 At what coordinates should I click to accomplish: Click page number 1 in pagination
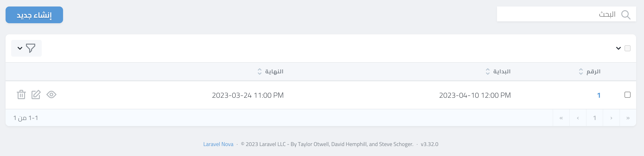(594, 118)
